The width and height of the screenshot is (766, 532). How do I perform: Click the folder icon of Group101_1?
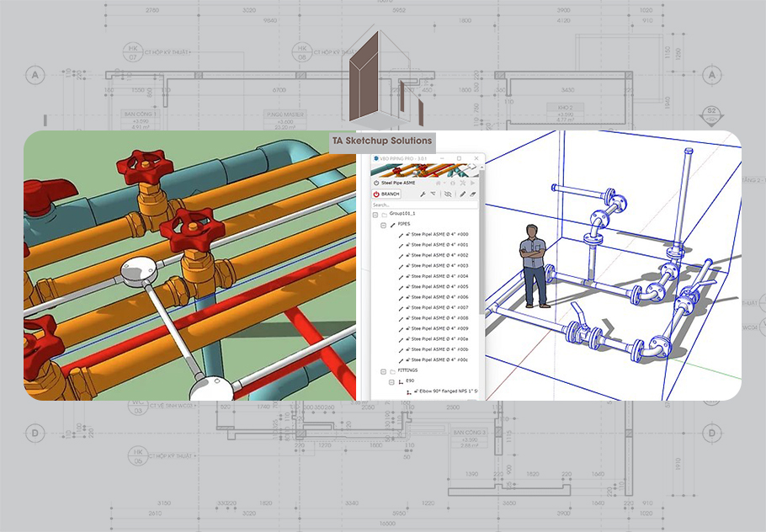pyautogui.click(x=385, y=214)
